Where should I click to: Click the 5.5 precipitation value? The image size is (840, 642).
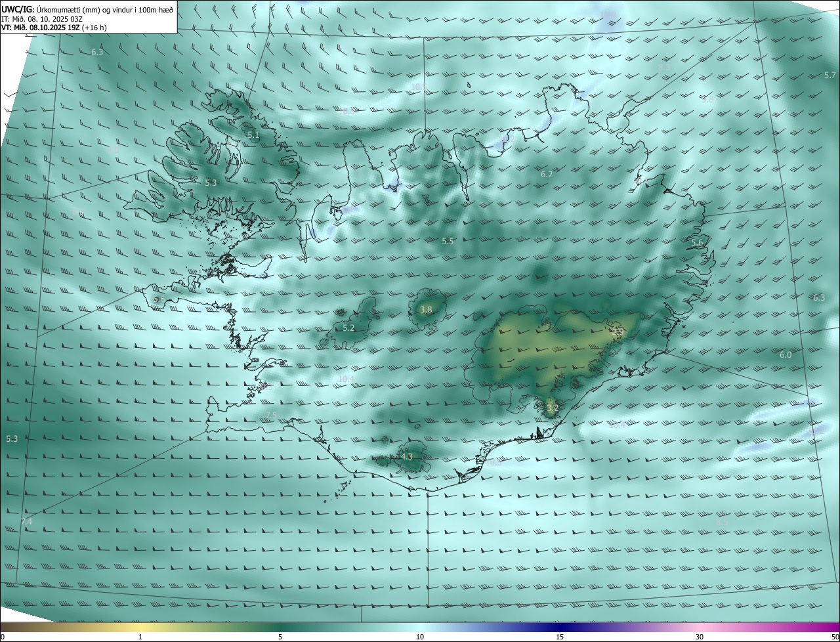point(448,242)
